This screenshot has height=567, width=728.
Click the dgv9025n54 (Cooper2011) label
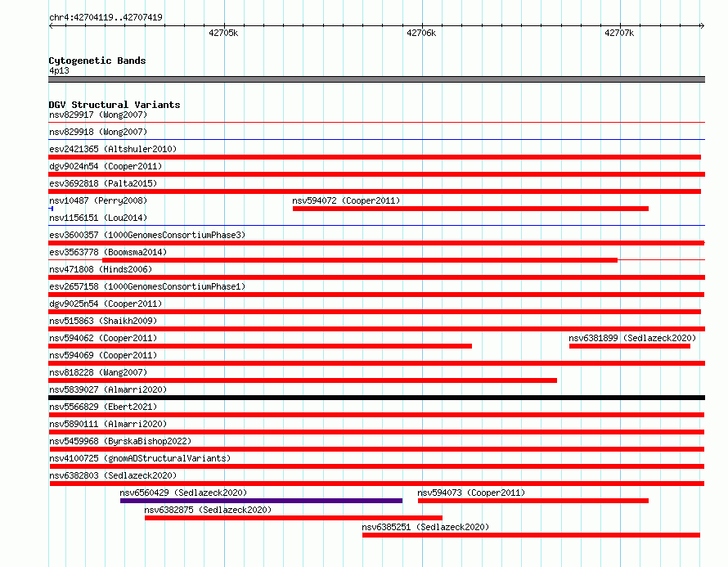pos(106,304)
